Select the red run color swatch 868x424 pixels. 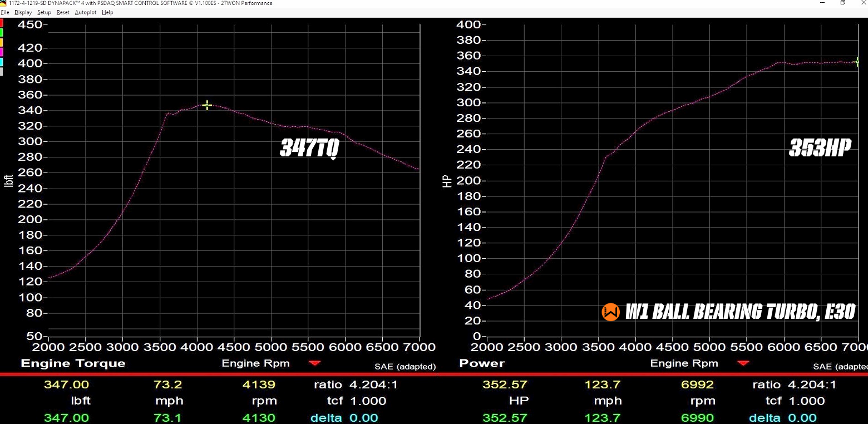tap(2, 23)
